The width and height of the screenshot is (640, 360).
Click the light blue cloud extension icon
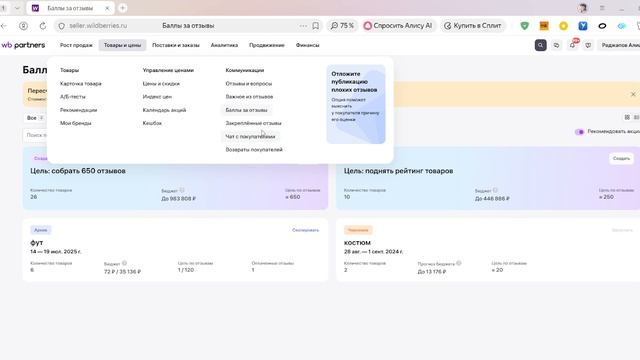click(x=622, y=26)
